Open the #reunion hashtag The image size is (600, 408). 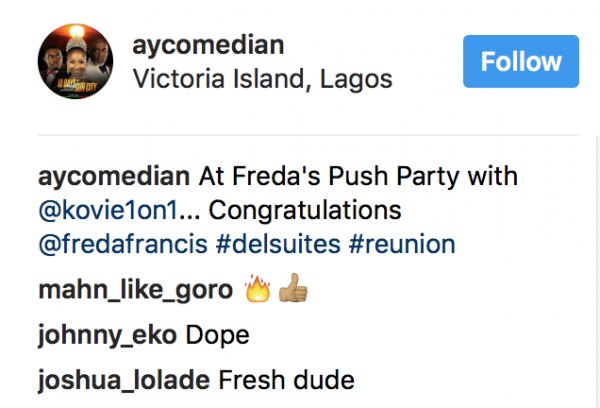click(x=398, y=245)
